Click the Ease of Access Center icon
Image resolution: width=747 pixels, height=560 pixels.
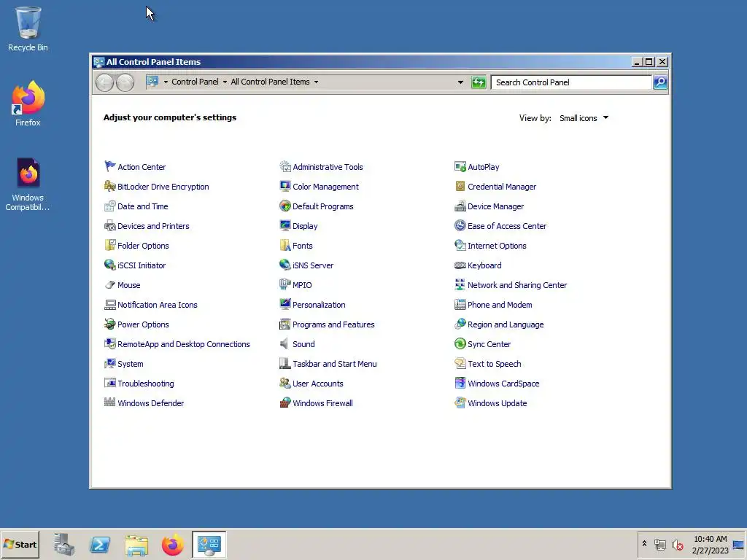click(460, 226)
